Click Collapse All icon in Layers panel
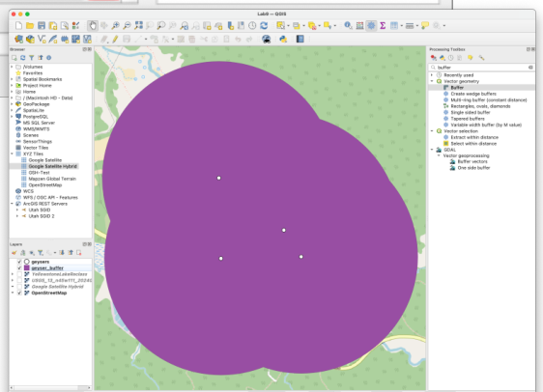Viewport: 543px width, 392px height. (71, 253)
